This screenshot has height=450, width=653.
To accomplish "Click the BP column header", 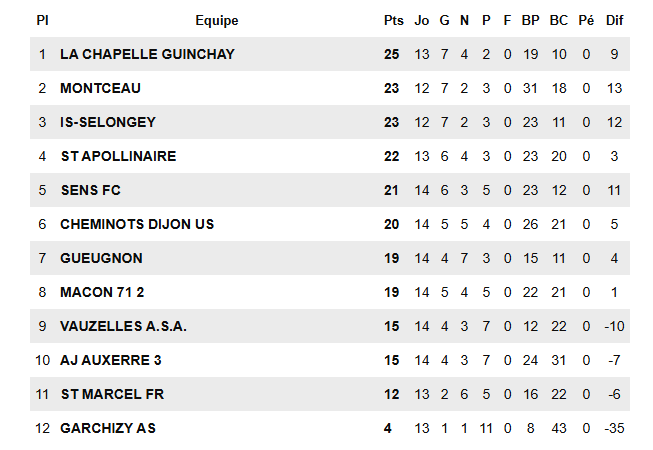I will pyautogui.click(x=530, y=20).
